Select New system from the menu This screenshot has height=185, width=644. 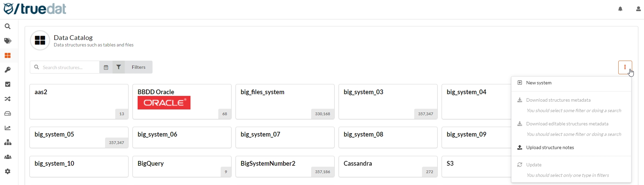point(539,83)
